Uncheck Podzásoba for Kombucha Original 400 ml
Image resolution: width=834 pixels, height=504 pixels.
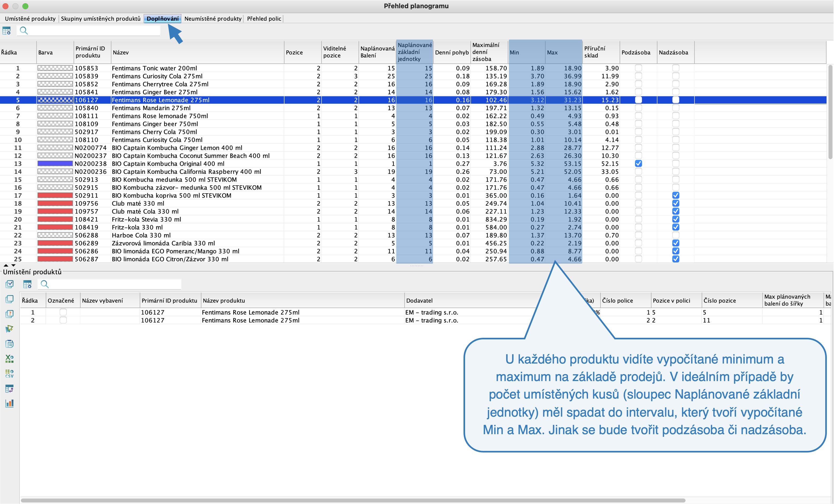click(638, 164)
